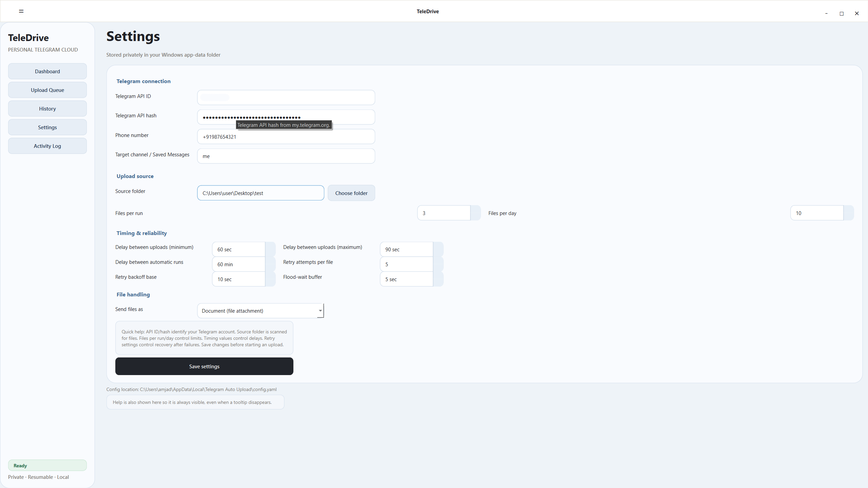Click the API hash tooltip text
This screenshot has width=868, height=488.
284,125
